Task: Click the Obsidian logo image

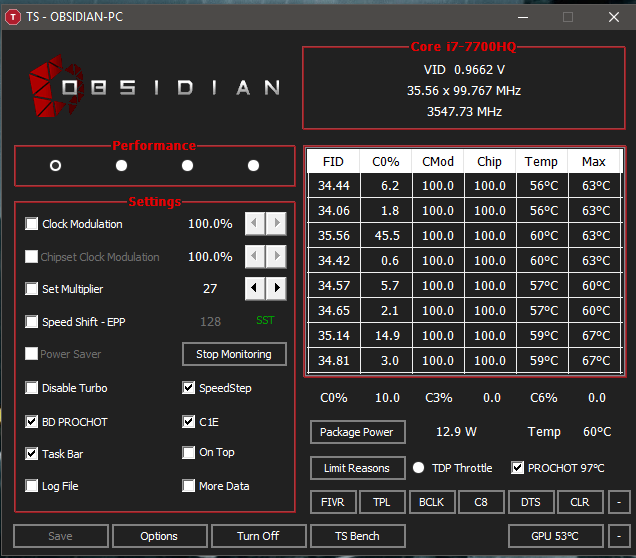Action: pos(156,86)
